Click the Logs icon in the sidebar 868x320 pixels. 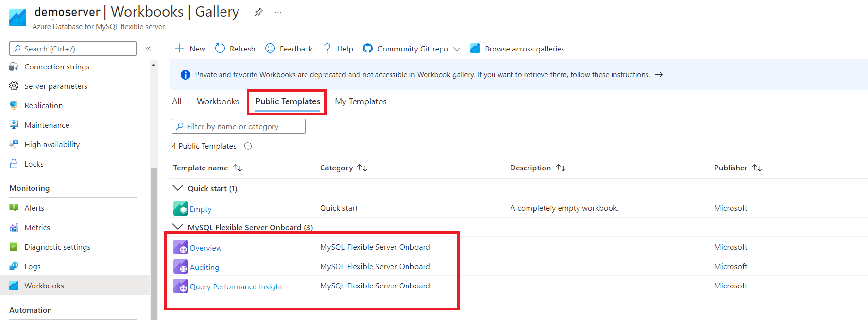(x=14, y=266)
